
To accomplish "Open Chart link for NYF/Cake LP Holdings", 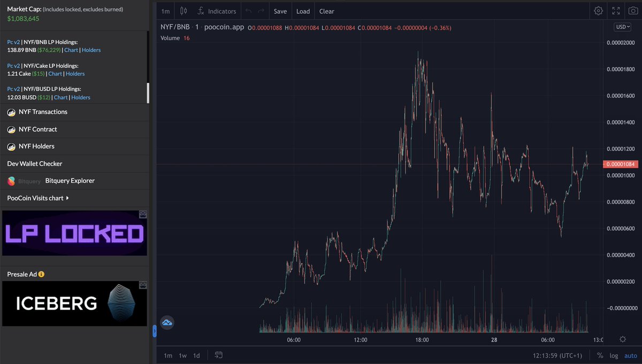I will [55, 74].
